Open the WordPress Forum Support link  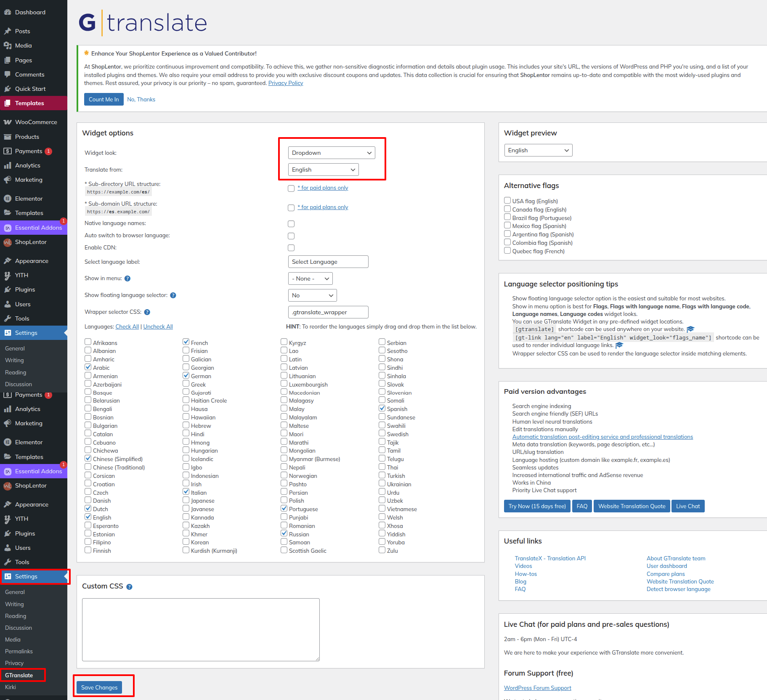tap(538, 688)
